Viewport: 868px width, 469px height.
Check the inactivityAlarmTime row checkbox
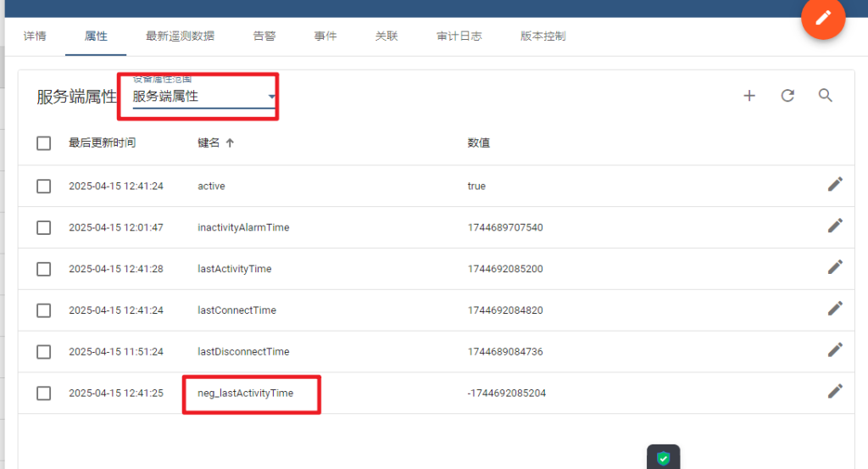[x=44, y=227]
